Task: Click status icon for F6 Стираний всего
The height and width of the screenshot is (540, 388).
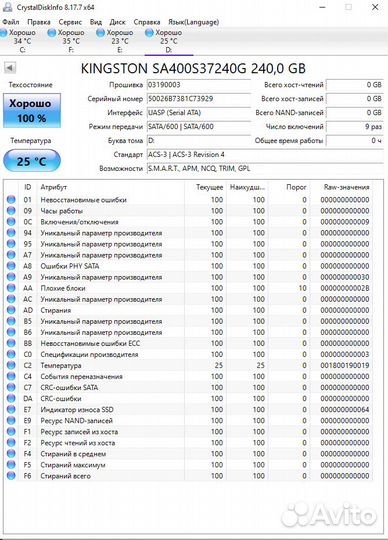Action: click(11, 476)
